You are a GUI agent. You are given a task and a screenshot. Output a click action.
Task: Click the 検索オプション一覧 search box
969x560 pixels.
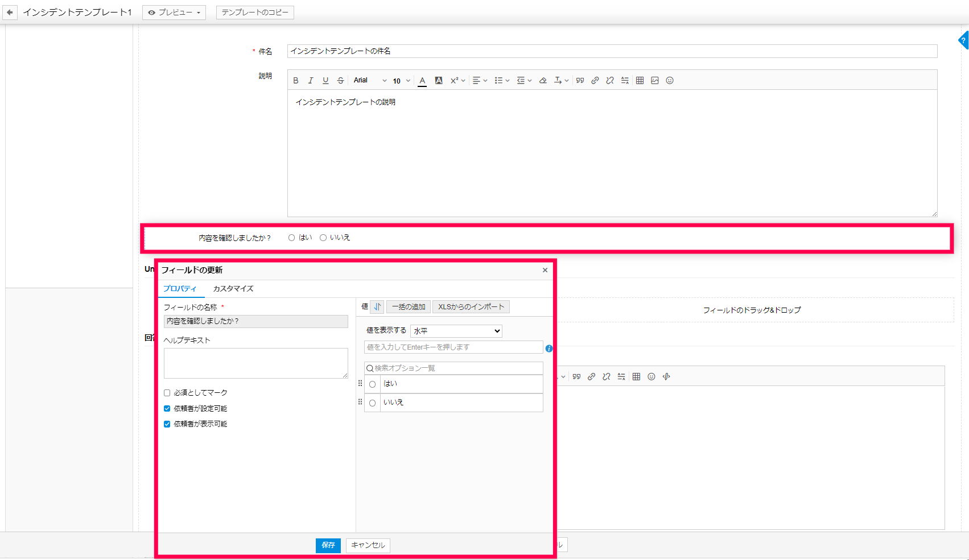point(454,368)
